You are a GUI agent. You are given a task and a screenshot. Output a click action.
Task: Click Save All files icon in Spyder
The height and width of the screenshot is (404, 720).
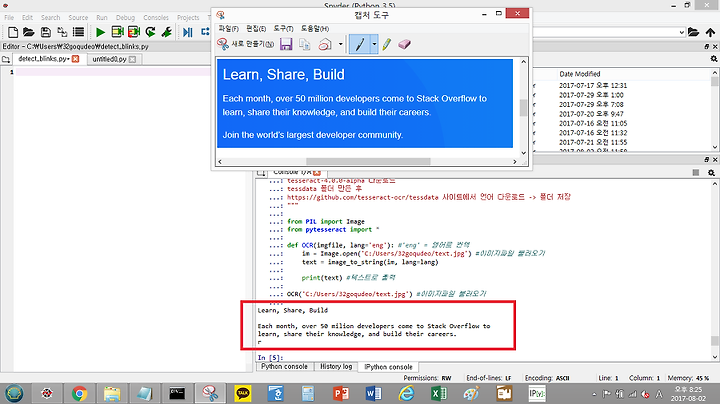pyautogui.click(x=62, y=32)
